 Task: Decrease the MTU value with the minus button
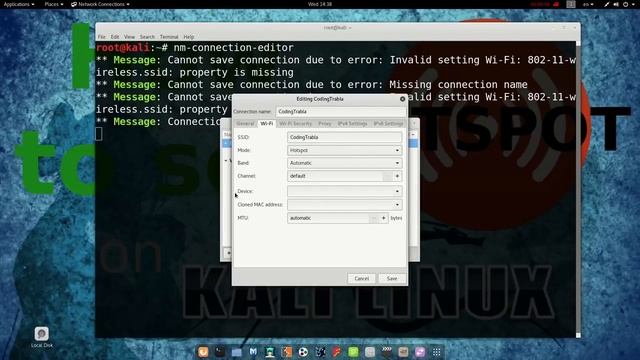tap(374, 218)
